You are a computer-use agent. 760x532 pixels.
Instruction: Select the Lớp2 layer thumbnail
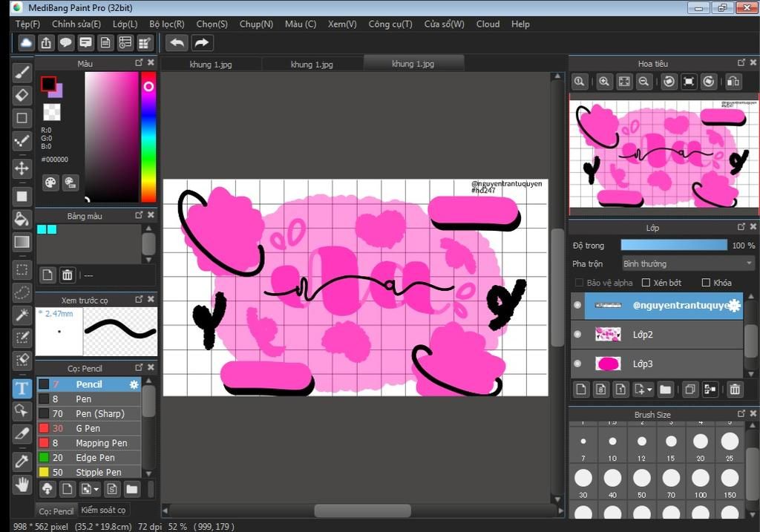608,335
